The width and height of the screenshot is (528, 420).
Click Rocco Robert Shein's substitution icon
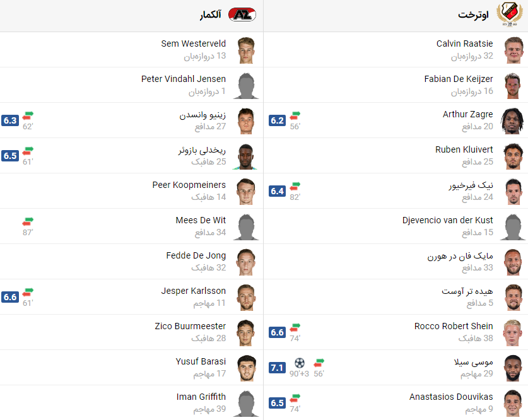295,327
